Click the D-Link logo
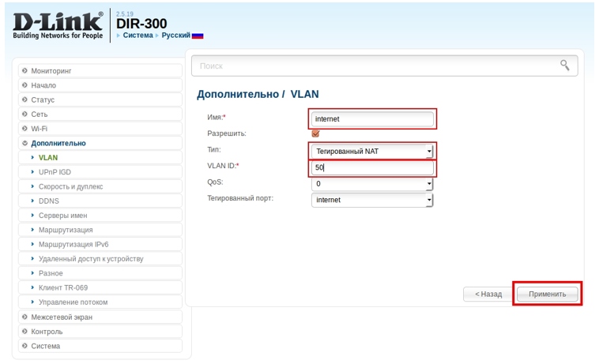The height and width of the screenshot is (364, 599). [x=58, y=26]
